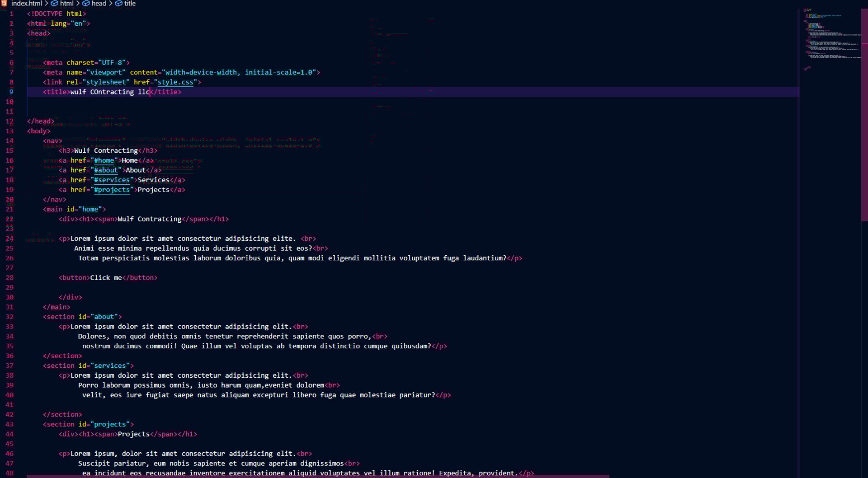
Task: Click the section id value "services"
Action: pos(110,366)
